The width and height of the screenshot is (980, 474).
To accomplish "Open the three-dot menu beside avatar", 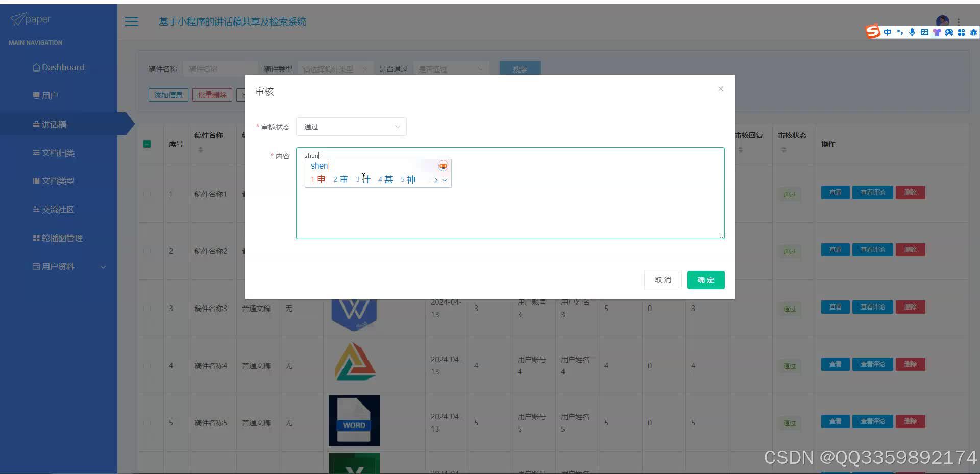I will pos(959,21).
